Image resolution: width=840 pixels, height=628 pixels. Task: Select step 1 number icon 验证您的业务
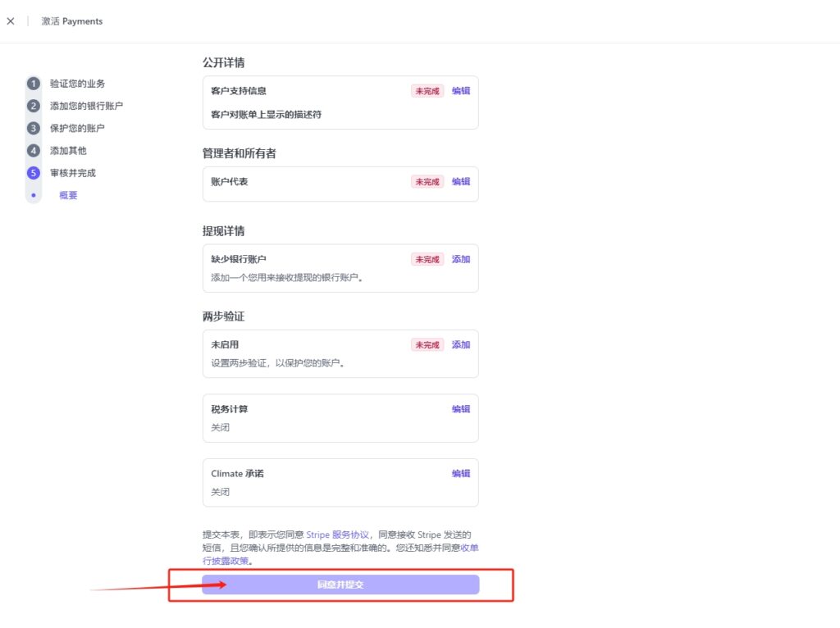point(33,84)
